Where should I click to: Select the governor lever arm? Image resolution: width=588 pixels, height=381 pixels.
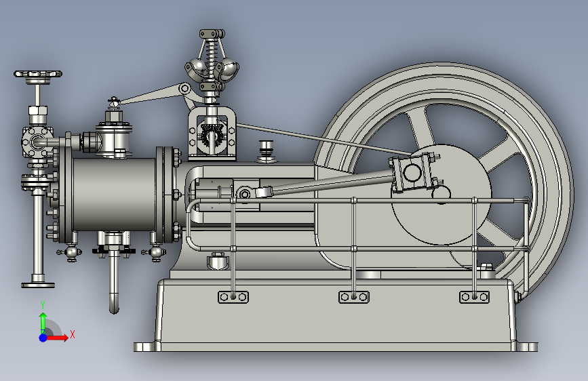click(152, 95)
